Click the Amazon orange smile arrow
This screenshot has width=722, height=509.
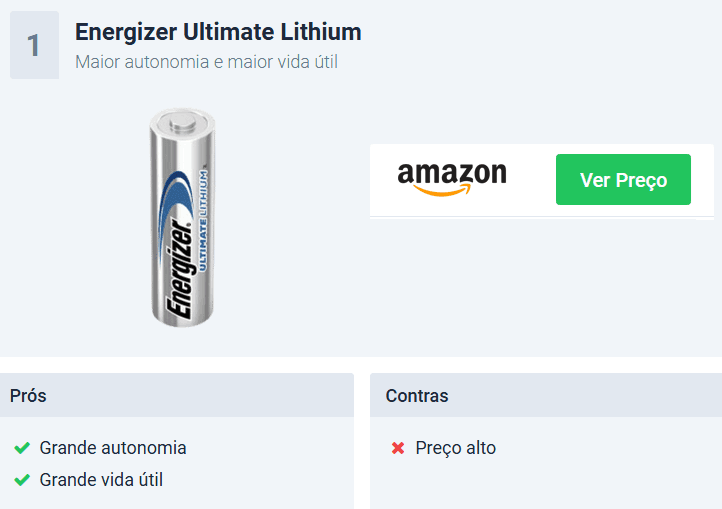(x=442, y=190)
